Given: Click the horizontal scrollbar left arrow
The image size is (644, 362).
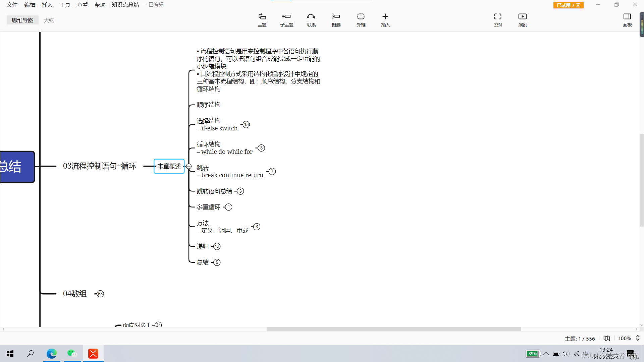Looking at the screenshot, I should click(x=3, y=329).
